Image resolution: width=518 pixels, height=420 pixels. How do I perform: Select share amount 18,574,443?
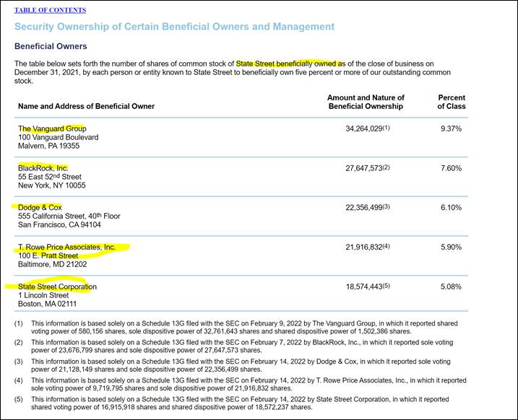coord(364,286)
